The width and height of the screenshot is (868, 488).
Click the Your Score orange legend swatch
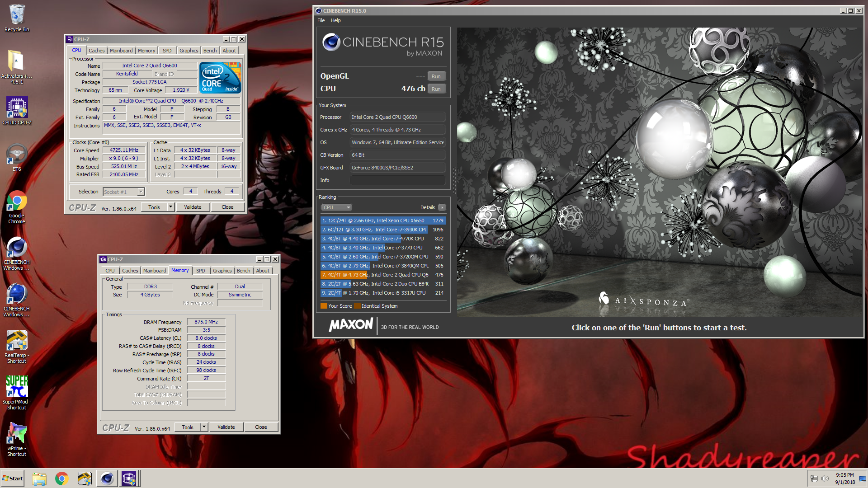click(324, 306)
